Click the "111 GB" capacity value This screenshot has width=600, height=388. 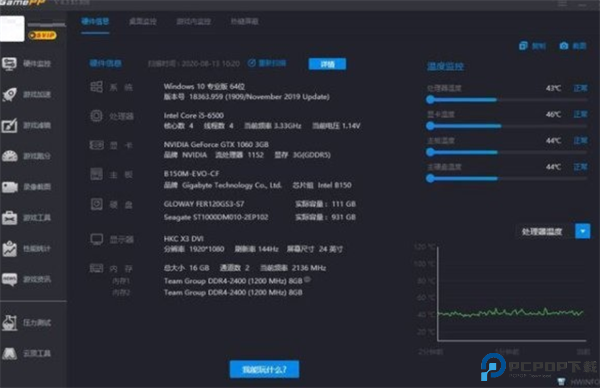(x=344, y=204)
